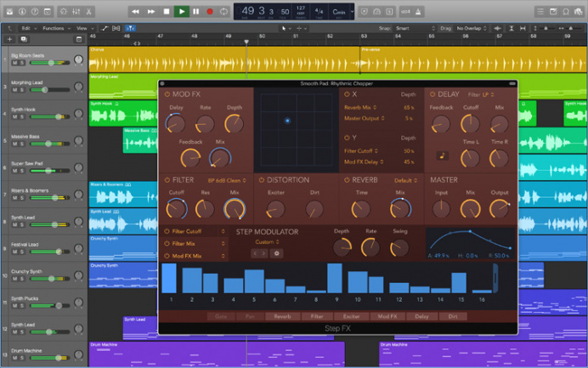Screen dimensions: 588x368
Task: Click the fast forward transport button
Action: (151, 12)
